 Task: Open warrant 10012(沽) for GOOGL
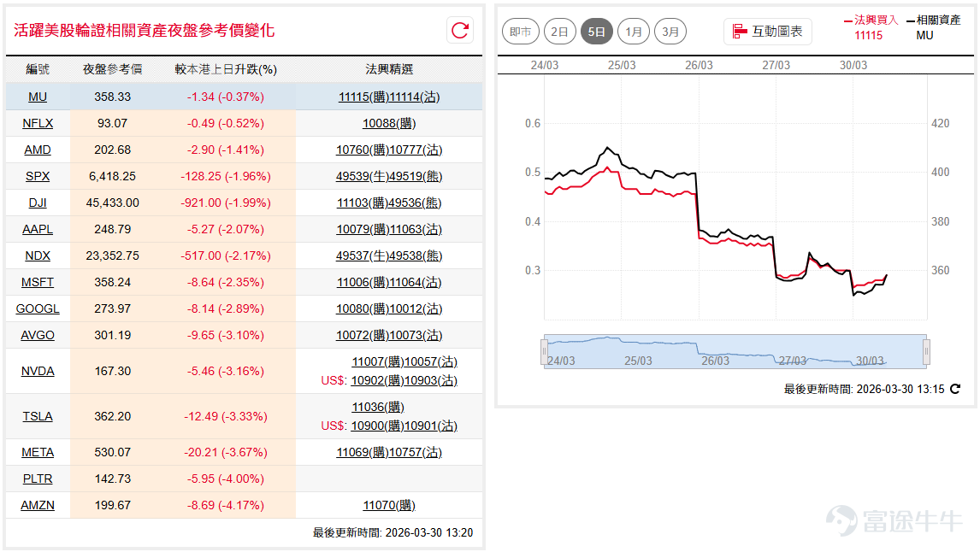[x=416, y=308]
